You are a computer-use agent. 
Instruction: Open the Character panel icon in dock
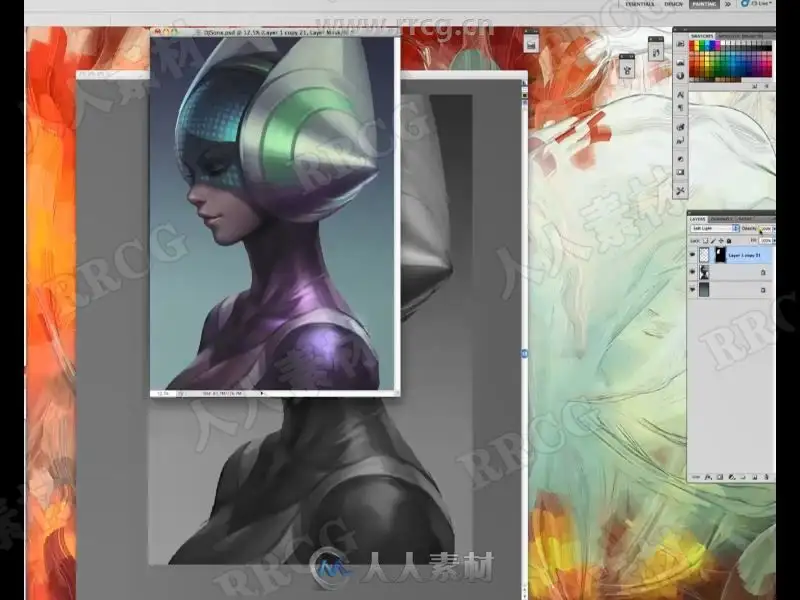pyautogui.click(x=680, y=95)
